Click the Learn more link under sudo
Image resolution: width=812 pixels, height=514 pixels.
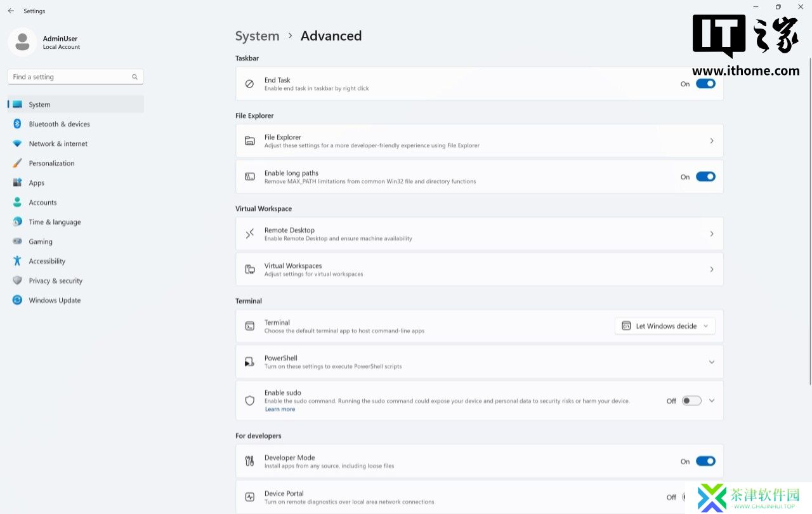coord(280,409)
